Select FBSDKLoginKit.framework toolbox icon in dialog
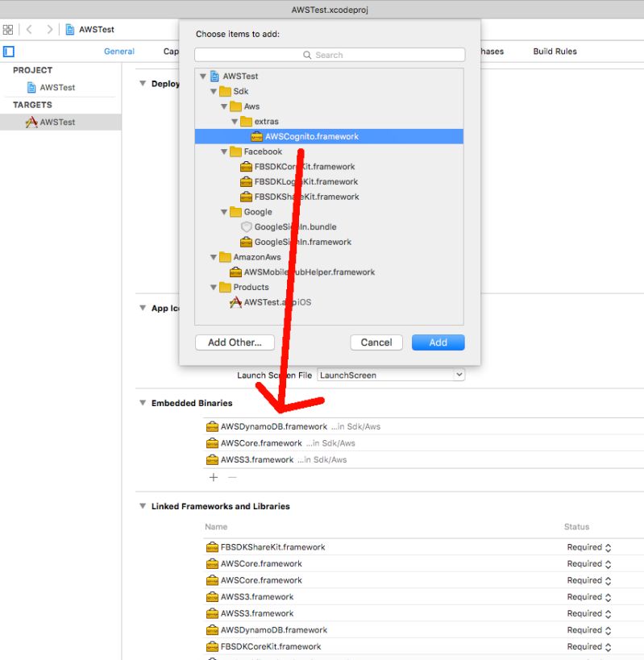This screenshot has height=660, width=644. coord(247,182)
